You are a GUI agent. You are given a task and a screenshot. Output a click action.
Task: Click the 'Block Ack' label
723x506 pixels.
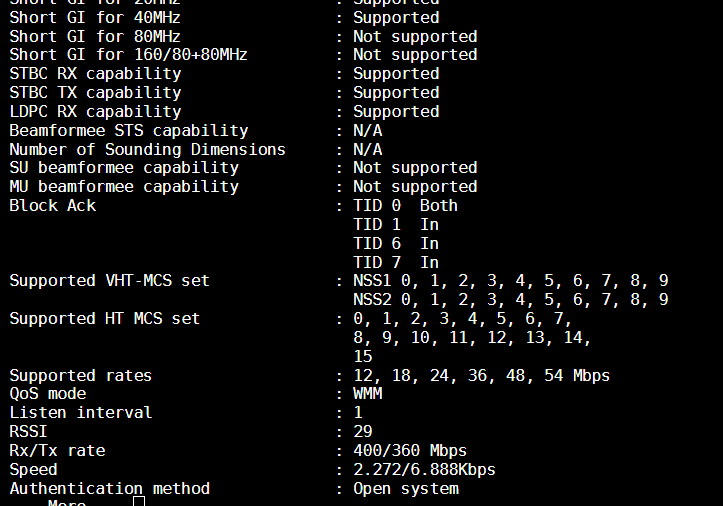pos(52,205)
